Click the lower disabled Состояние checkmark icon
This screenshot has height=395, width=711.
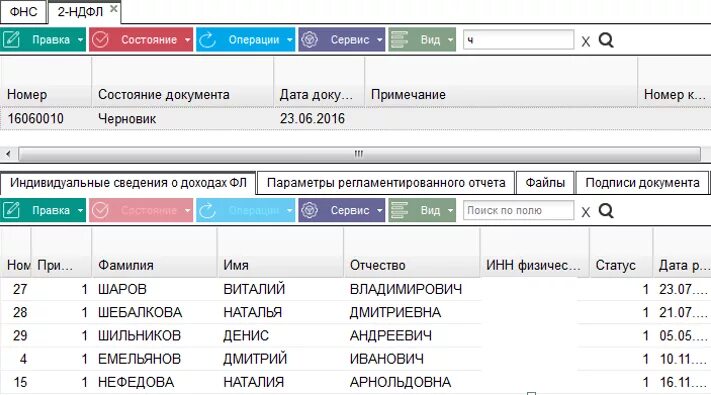coord(100,210)
